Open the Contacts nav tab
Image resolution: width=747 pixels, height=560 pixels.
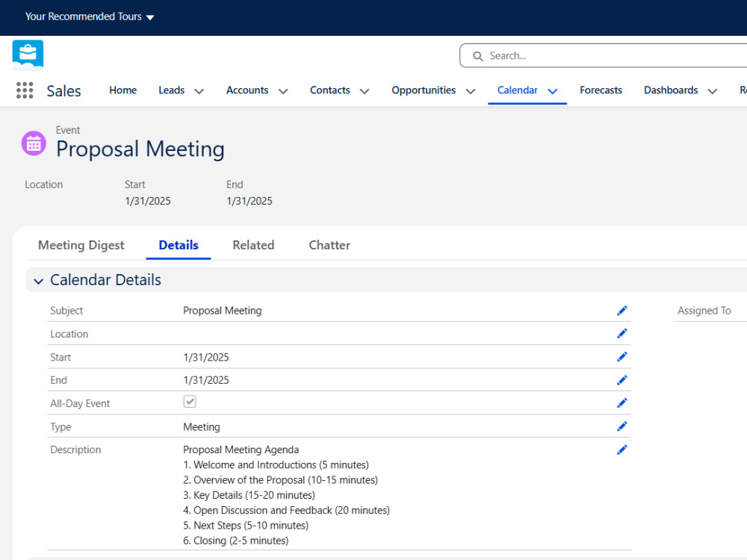(x=329, y=90)
